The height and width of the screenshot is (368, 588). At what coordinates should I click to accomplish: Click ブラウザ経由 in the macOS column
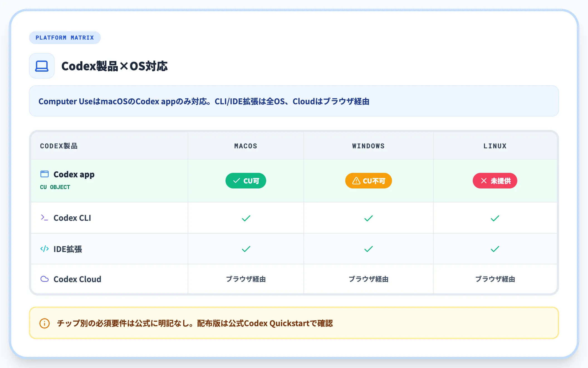click(246, 279)
